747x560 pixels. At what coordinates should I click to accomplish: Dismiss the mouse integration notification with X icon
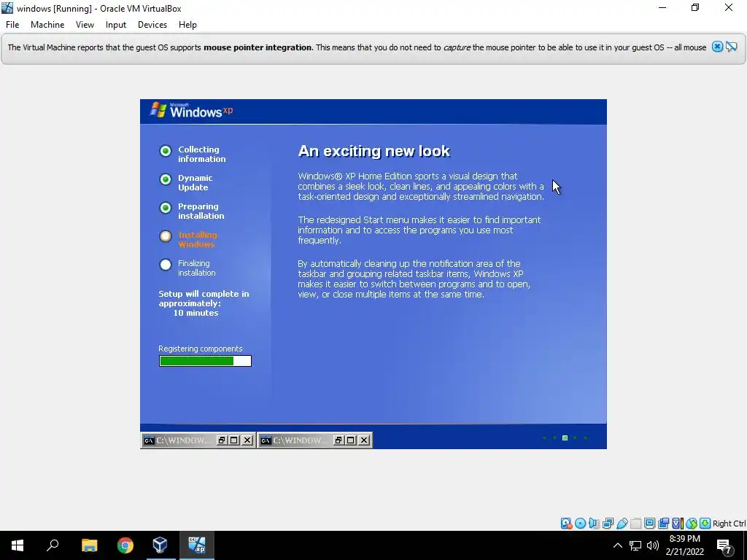coord(717,47)
